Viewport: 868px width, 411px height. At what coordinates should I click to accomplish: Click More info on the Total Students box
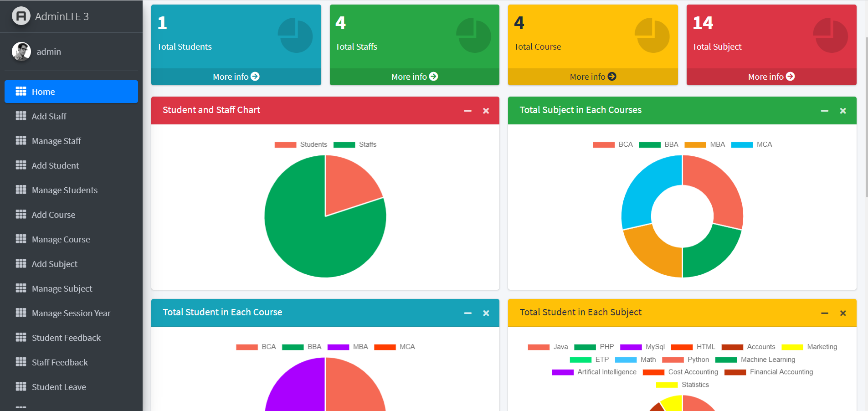(x=236, y=77)
